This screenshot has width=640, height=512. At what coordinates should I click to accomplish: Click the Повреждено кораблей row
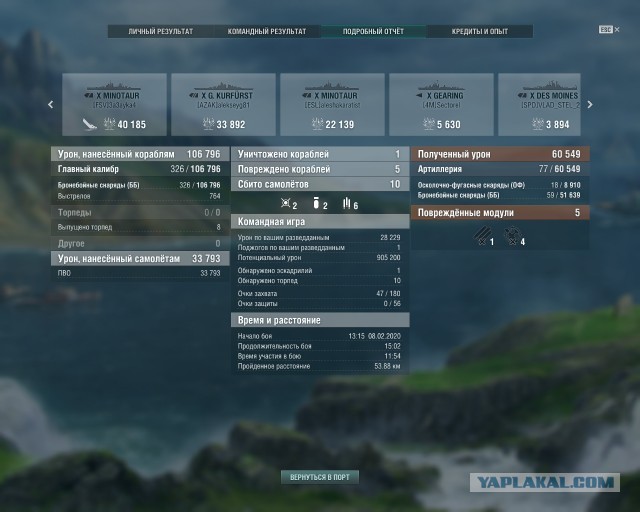[x=320, y=169]
